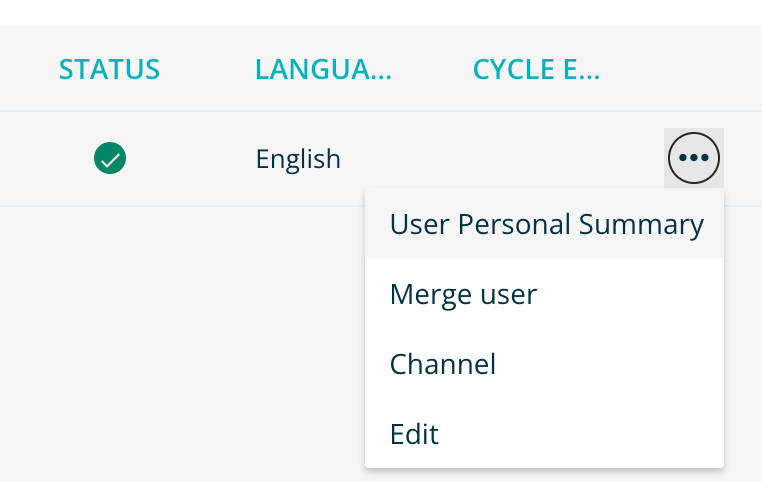This screenshot has height=482, width=762.
Task: Click the CYCLE E... column header
Action: pyautogui.click(x=536, y=70)
